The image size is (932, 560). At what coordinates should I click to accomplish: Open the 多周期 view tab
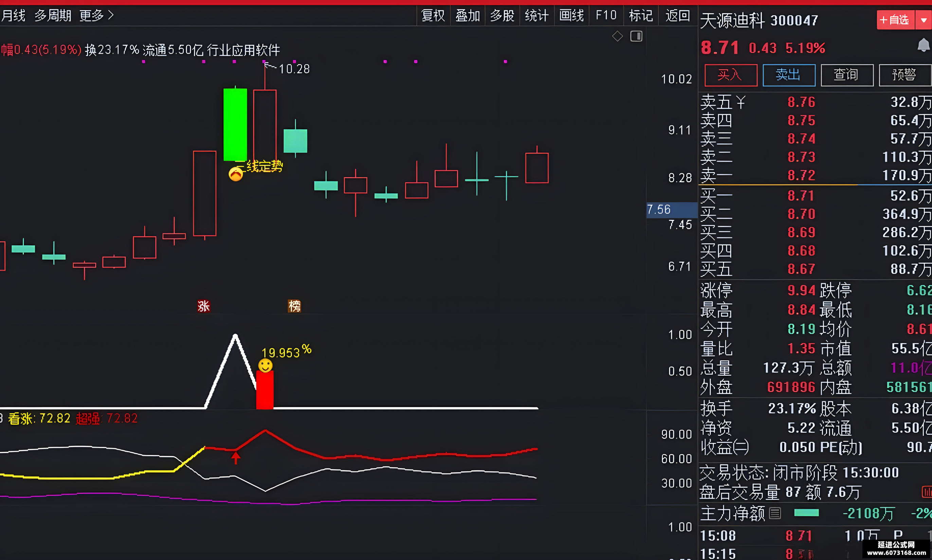coord(53,16)
